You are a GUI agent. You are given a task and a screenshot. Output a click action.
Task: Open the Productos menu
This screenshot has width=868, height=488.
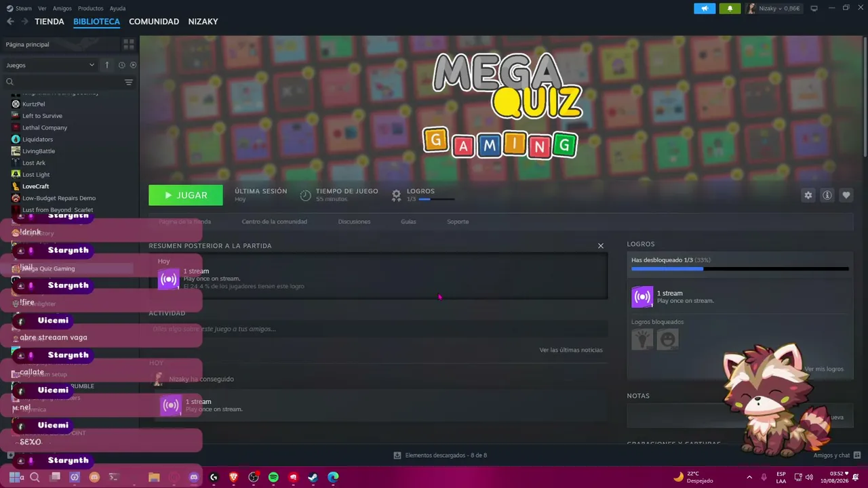pyautogui.click(x=91, y=8)
